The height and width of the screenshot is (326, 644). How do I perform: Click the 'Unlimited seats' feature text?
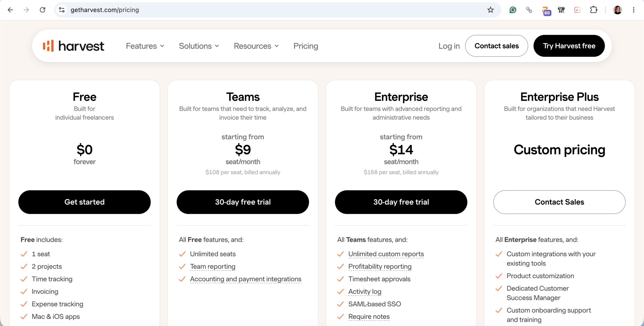(213, 254)
